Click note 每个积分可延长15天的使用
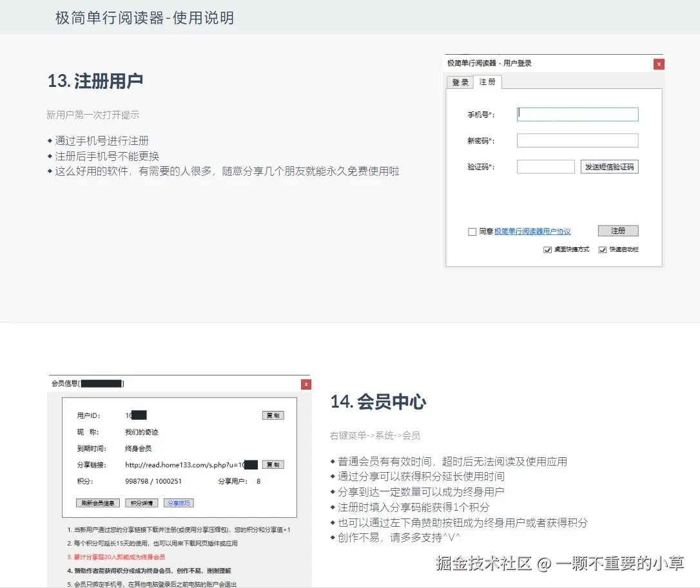The width and height of the screenshot is (700, 588). point(152,544)
